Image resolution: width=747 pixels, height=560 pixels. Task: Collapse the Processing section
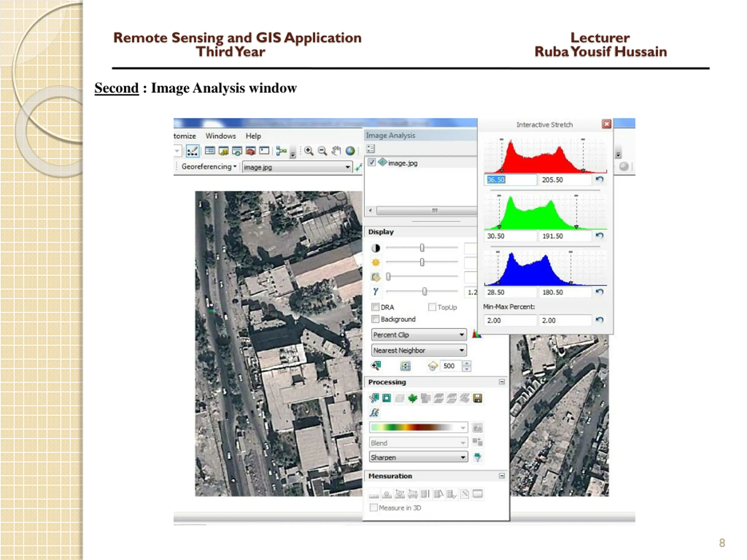click(502, 382)
